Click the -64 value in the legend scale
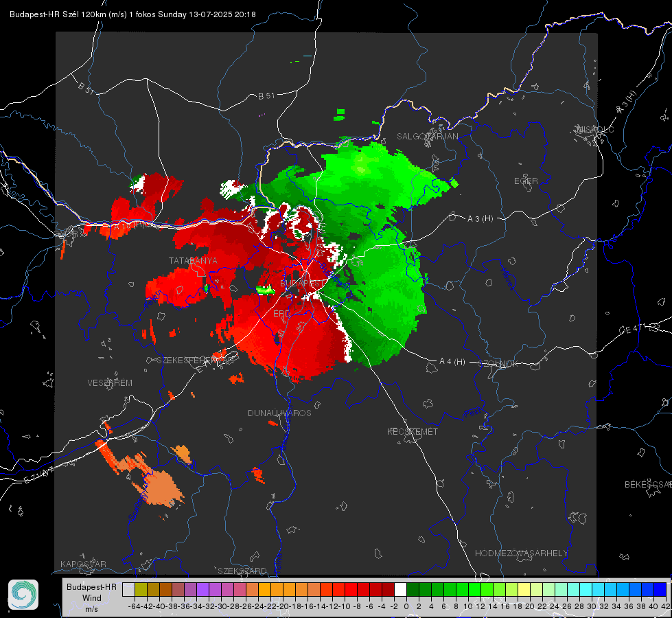 [x=135, y=606]
